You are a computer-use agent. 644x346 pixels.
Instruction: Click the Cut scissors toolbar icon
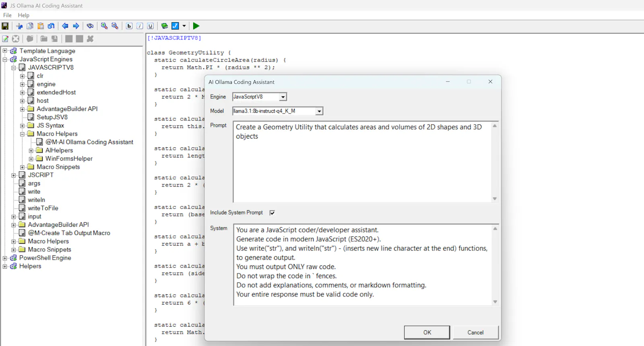(x=19, y=26)
